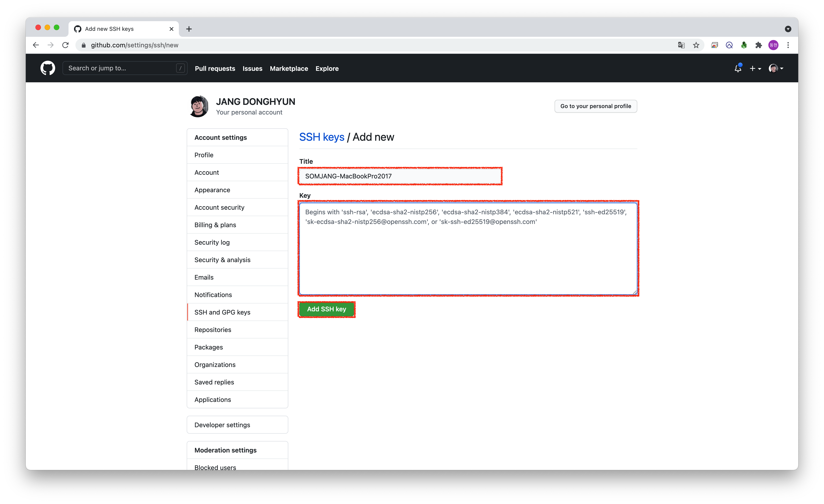This screenshot has width=824, height=504.
Task: Open Chrome's three-dot menu
Action: coord(788,45)
